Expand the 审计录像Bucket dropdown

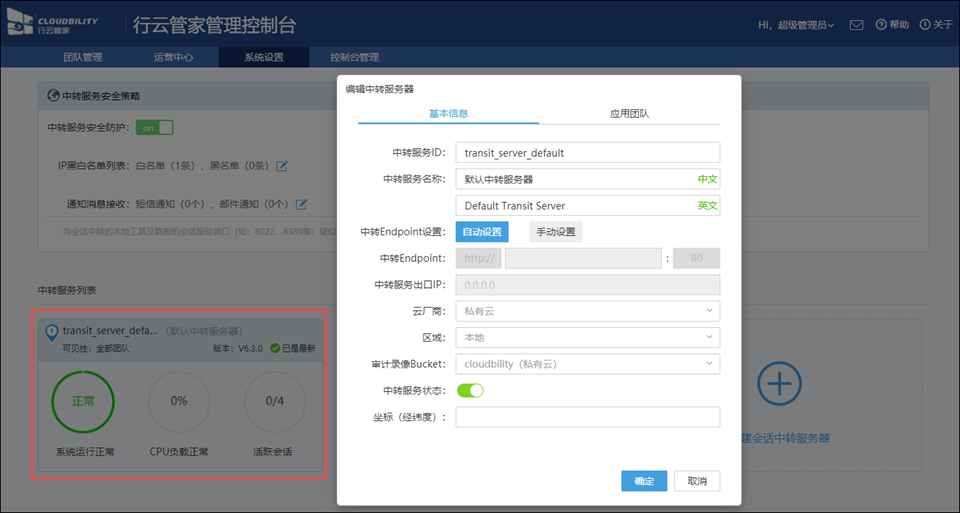pyautogui.click(x=587, y=364)
